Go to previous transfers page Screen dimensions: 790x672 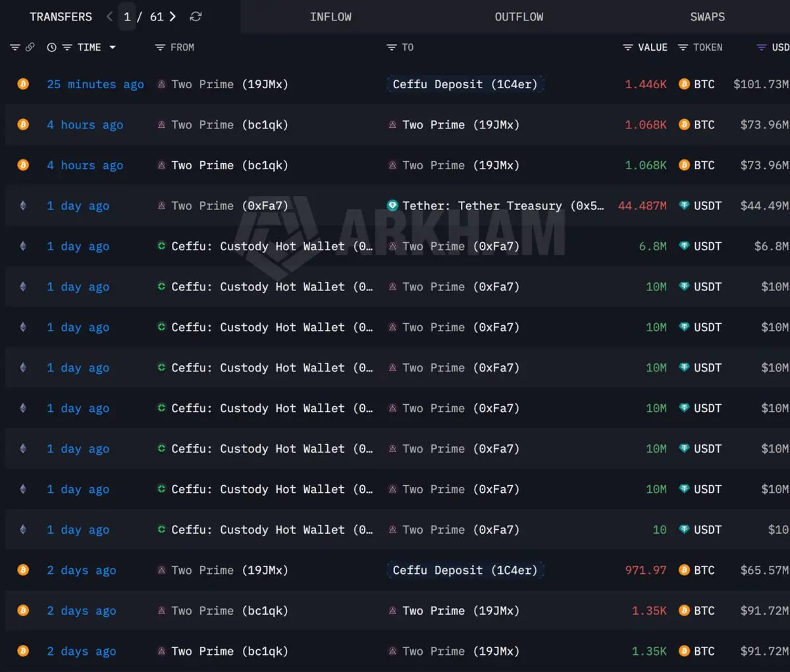(109, 16)
